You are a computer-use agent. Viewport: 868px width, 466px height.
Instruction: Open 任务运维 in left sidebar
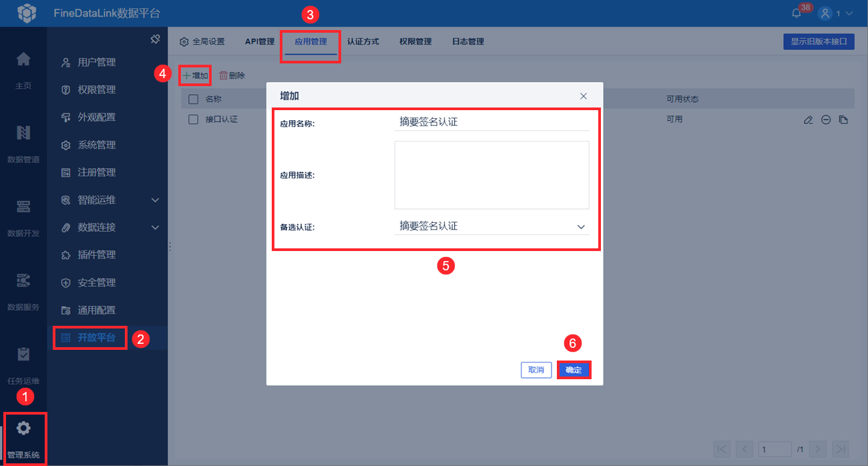coord(23,365)
